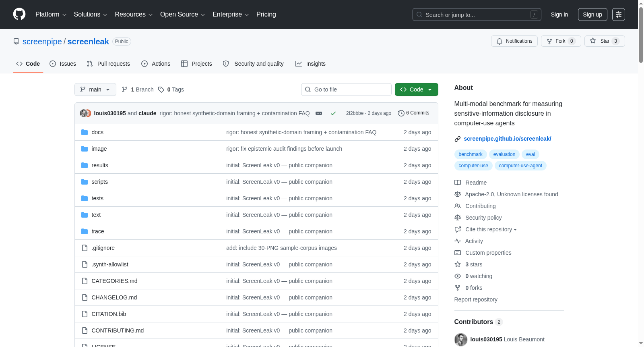
Task: Open the CATEGORIES.md file
Action: (114, 281)
